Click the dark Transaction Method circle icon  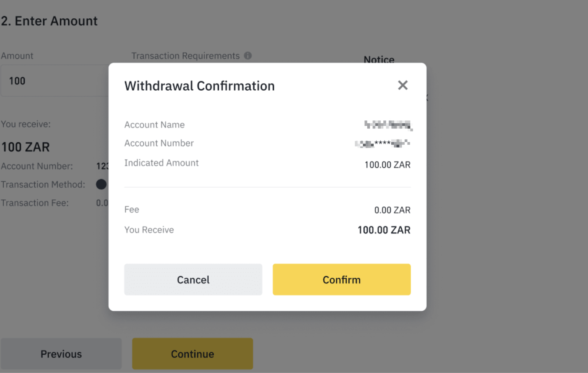tap(101, 184)
